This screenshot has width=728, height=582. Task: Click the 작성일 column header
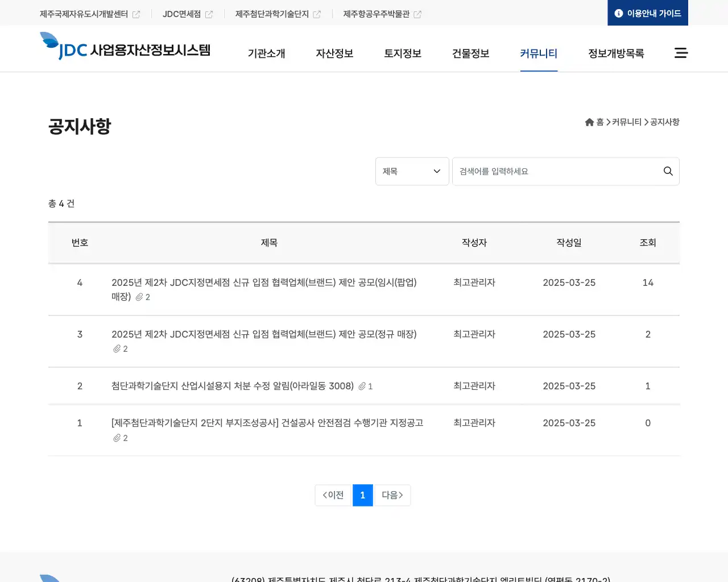coord(569,243)
